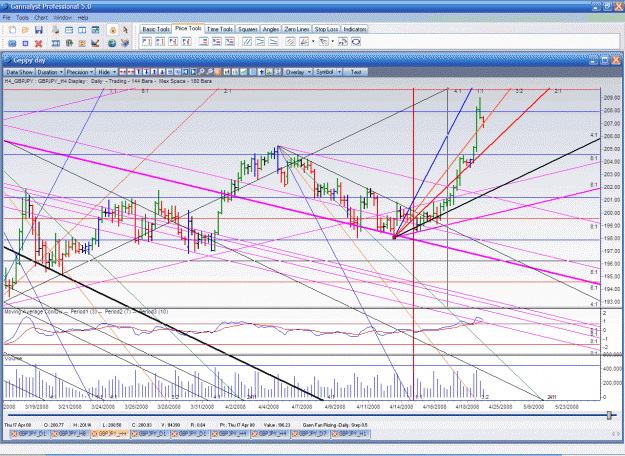This screenshot has width=625, height=456.
Task: Open the Window menu
Action: coord(63,18)
